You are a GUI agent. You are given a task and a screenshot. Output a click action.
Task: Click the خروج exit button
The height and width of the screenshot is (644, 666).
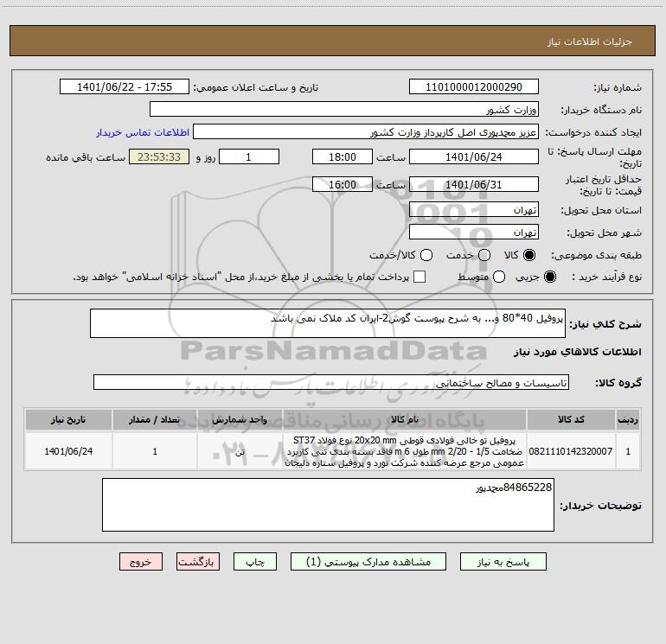[x=141, y=562]
